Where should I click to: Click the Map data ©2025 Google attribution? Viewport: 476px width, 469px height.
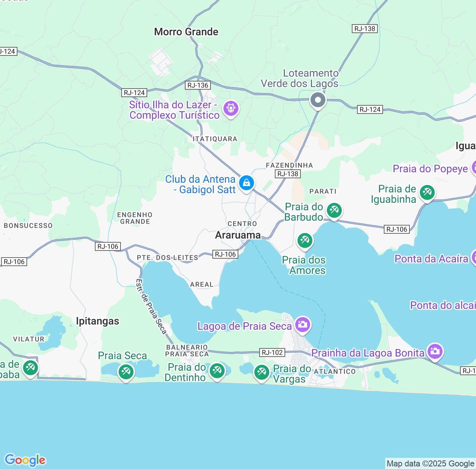pyautogui.click(x=430, y=463)
